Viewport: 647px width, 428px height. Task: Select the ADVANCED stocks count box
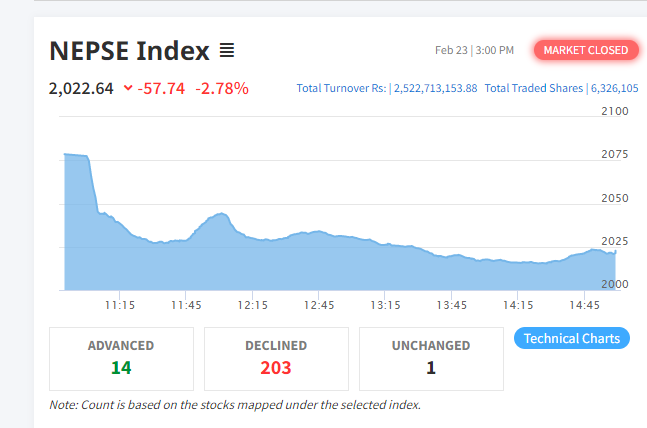coord(121,358)
